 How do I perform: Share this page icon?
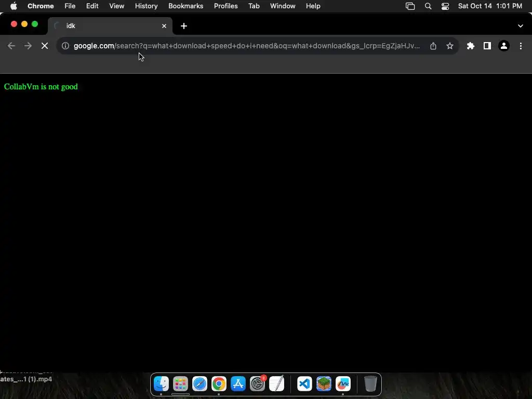tap(433, 46)
